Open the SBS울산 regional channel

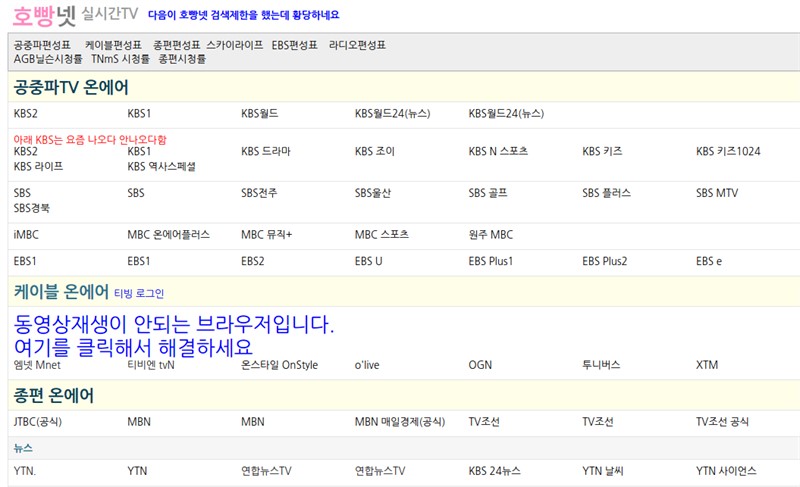click(x=372, y=193)
